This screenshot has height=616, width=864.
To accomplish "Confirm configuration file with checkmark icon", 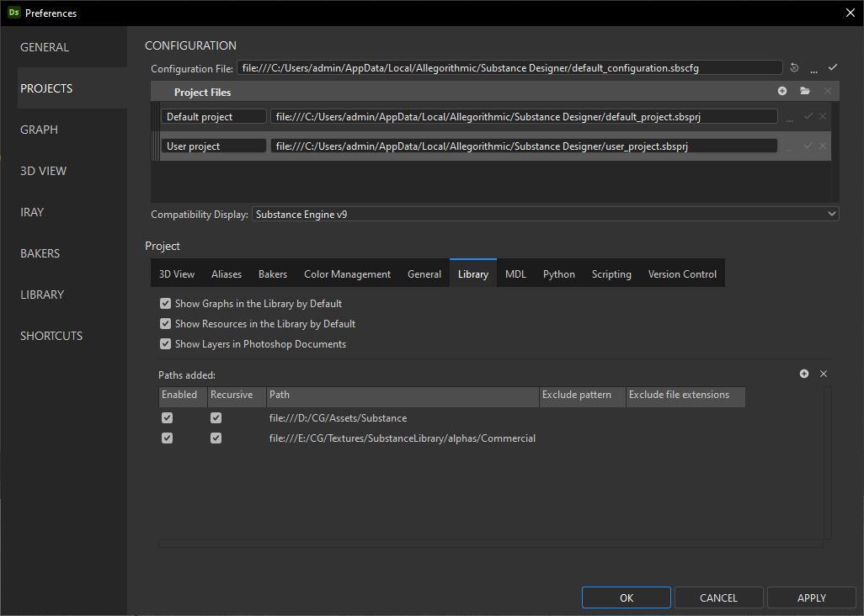I will pyautogui.click(x=833, y=67).
